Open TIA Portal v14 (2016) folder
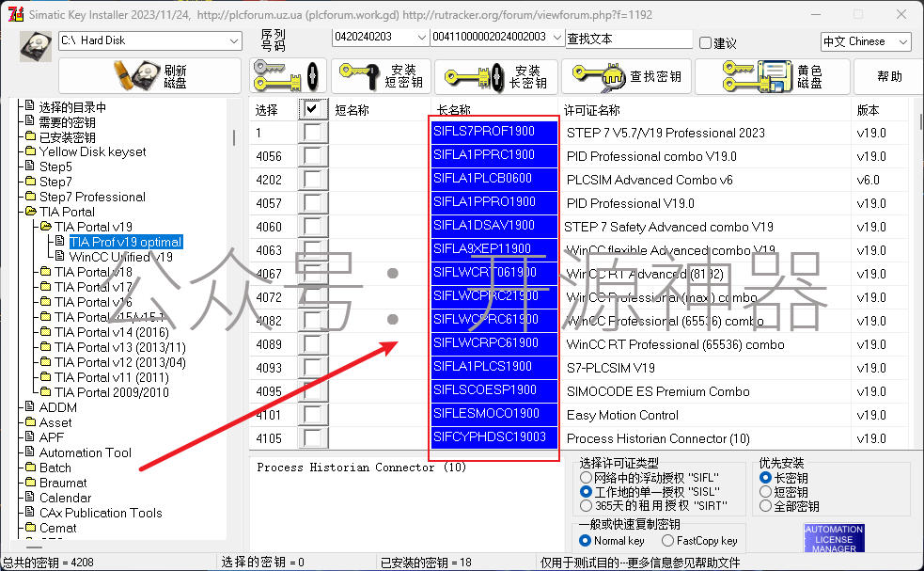Viewport: 924px width, 571px height. pos(111,332)
